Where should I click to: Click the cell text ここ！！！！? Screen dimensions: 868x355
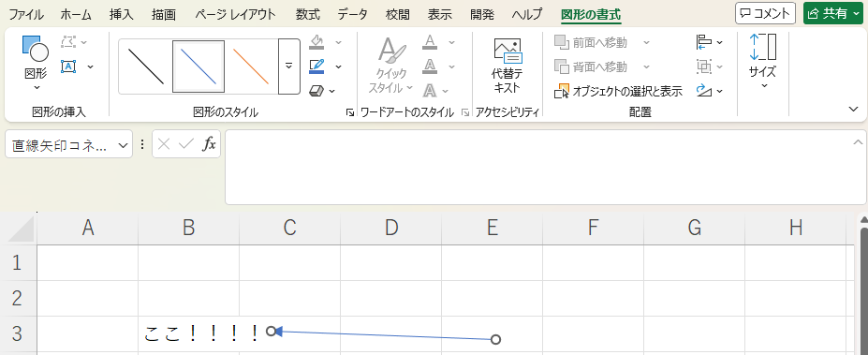pyautogui.click(x=202, y=333)
